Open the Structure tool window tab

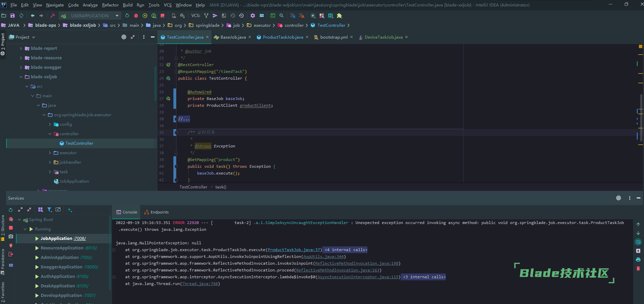[x=3, y=228]
